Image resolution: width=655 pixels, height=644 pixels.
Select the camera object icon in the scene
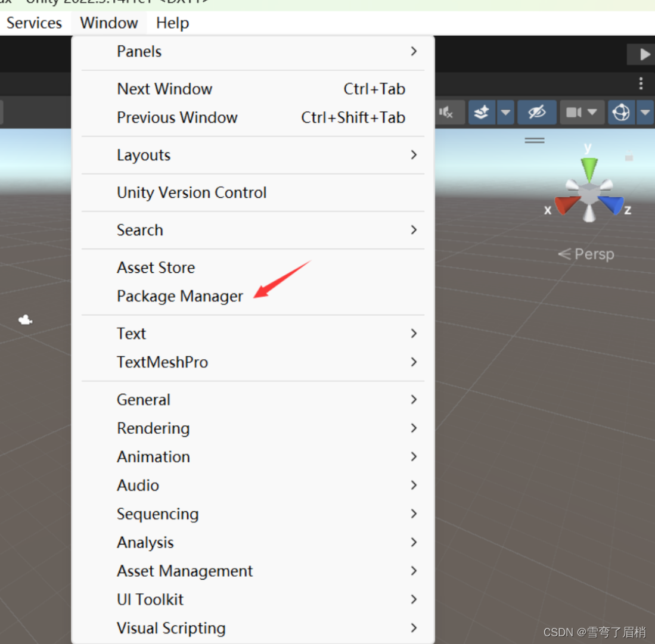26,320
